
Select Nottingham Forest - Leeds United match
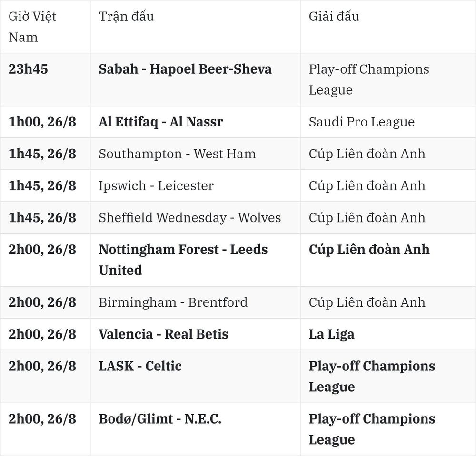[x=183, y=260]
